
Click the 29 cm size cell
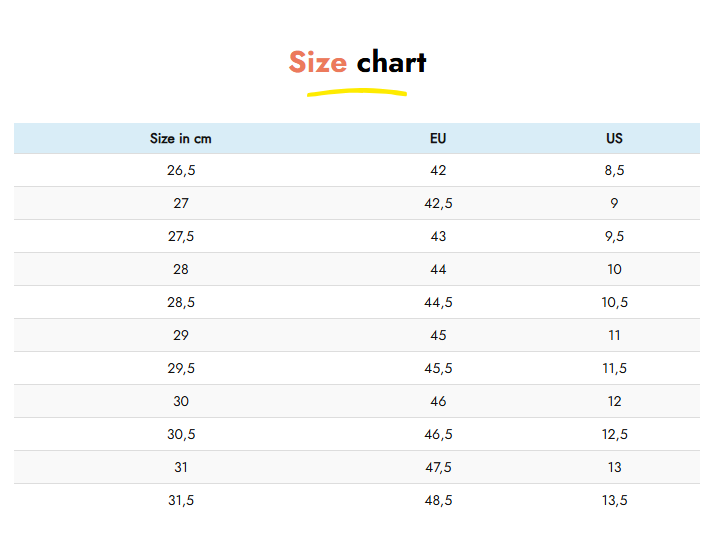(181, 335)
